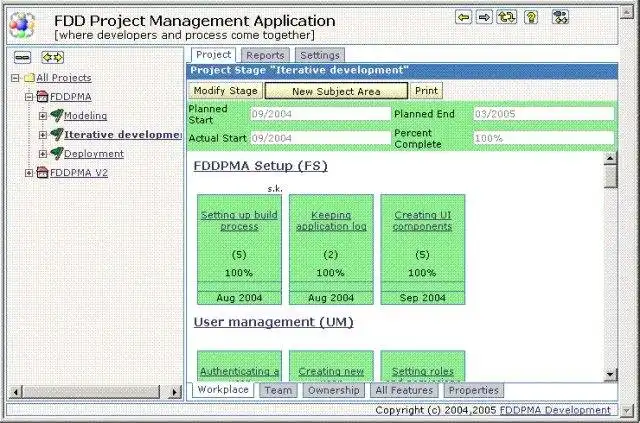Click the application logo icon
The height and width of the screenshot is (423, 640).
click(x=22, y=25)
